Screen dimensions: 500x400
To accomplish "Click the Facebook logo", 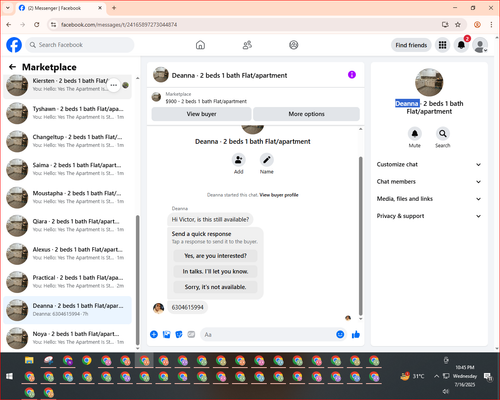I will click(x=14, y=45).
